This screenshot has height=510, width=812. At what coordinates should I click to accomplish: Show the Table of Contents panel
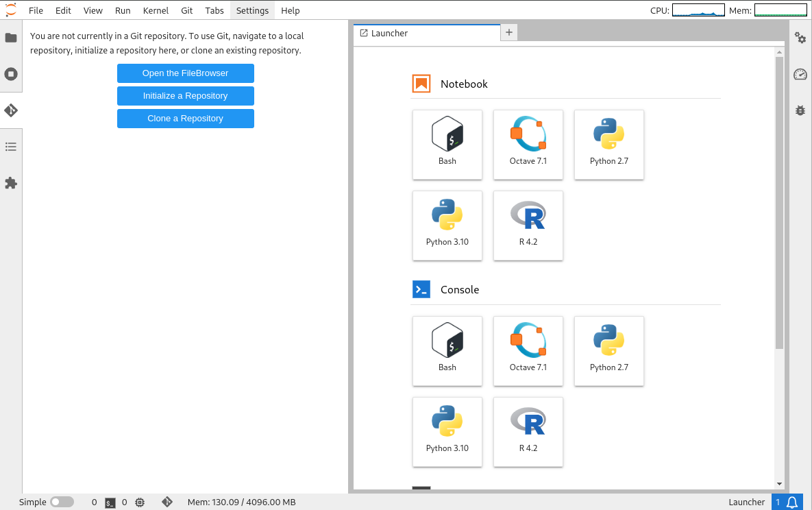(11, 147)
